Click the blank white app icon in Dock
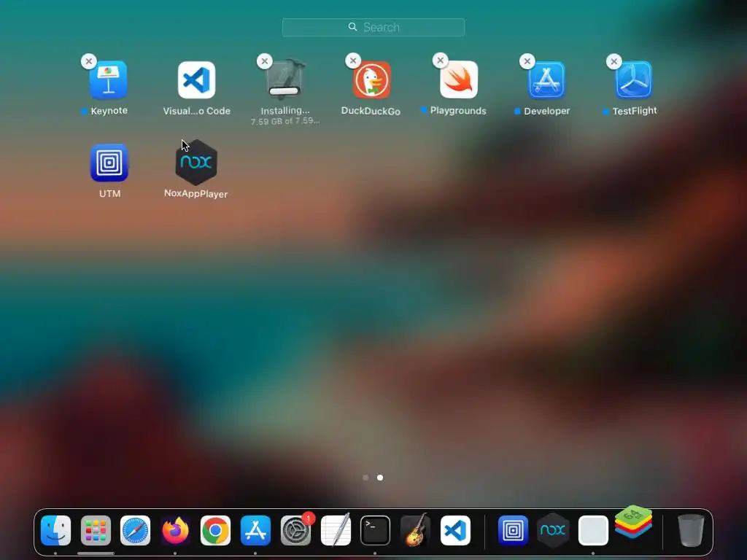 (x=593, y=531)
